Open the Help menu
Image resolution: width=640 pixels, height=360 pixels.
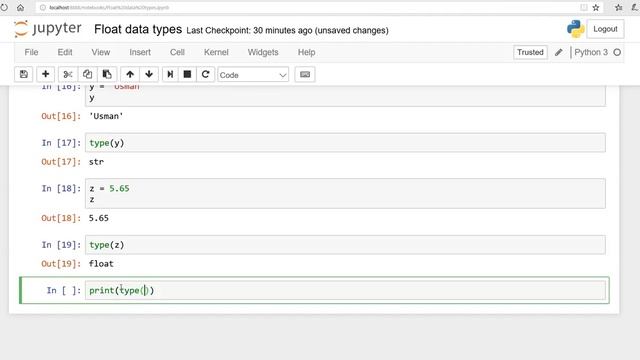click(307, 52)
